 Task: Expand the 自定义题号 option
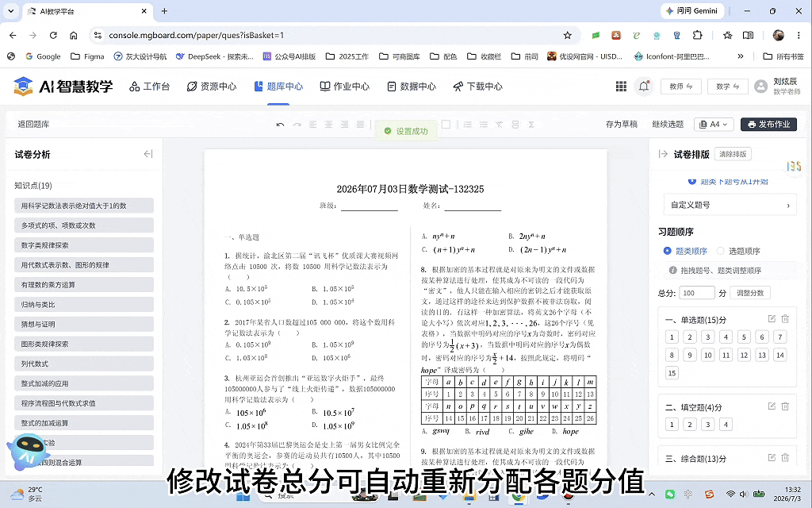pyautogui.click(x=730, y=205)
